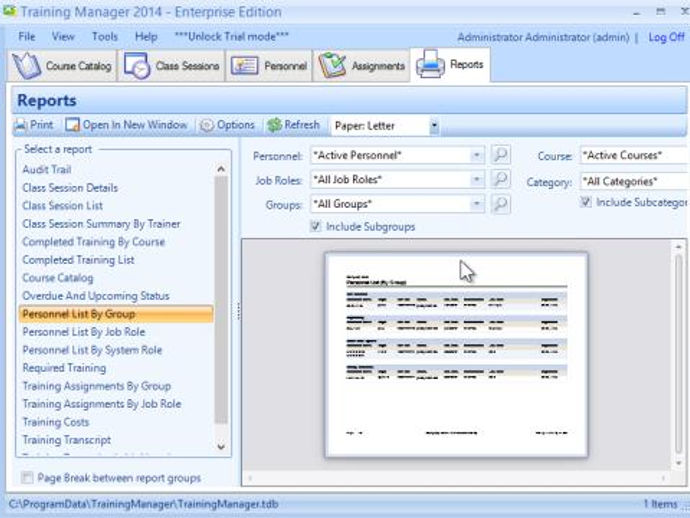Click the Print toolbar icon
The height and width of the screenshot is (518, 690).
point(20,125)
